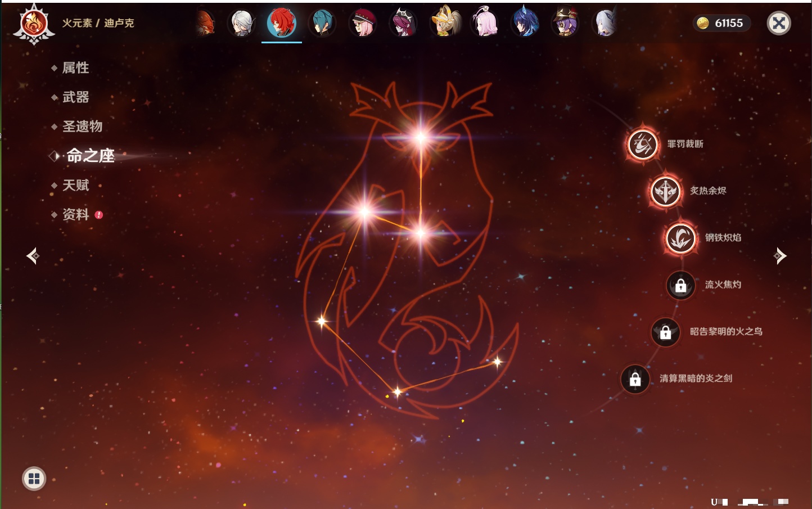812x509 pixels.
Task: Click the 炙热余烬 label
Action: [708, 191]
